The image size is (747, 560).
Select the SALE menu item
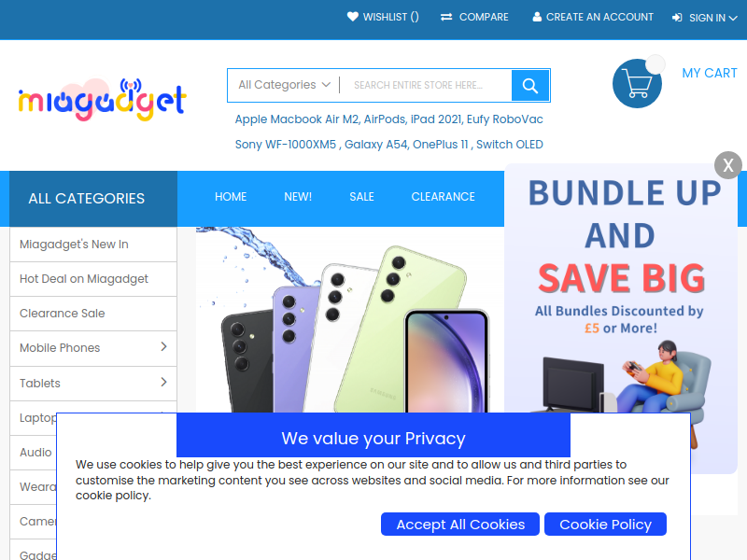point(361,197)
